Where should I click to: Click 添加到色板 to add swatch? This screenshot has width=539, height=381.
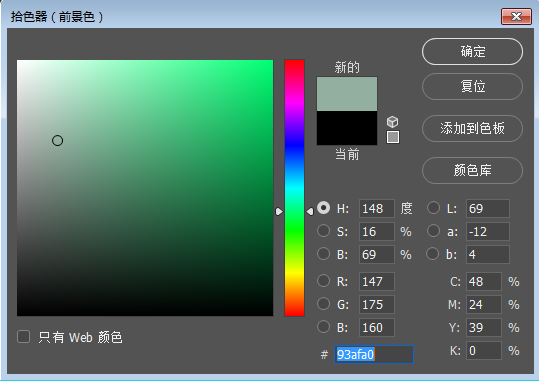pos(472,128)
